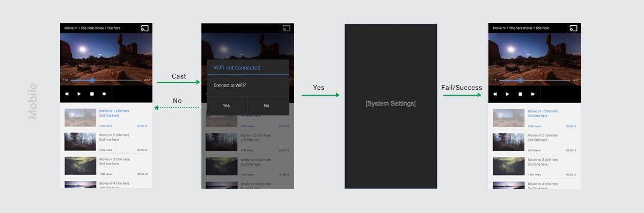
Task: Open Movie nr 1 thumbnail on the first mobile screen
Action: [80, 118]
